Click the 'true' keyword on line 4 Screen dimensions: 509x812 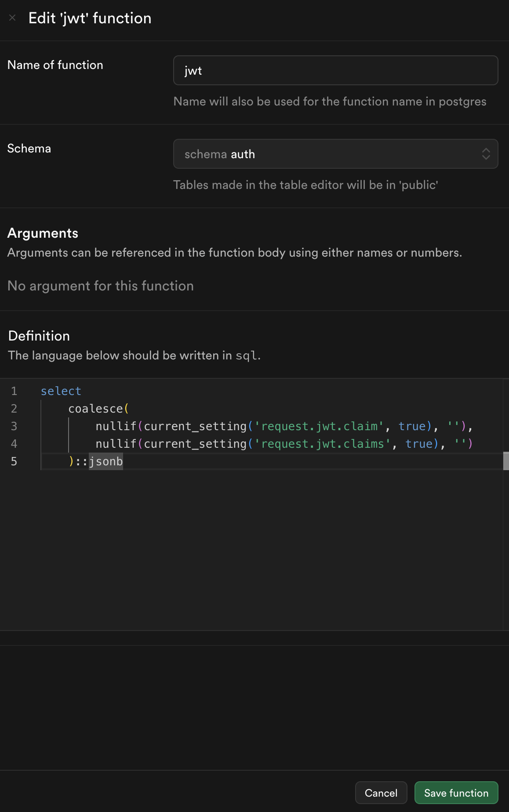coord(419,444)
